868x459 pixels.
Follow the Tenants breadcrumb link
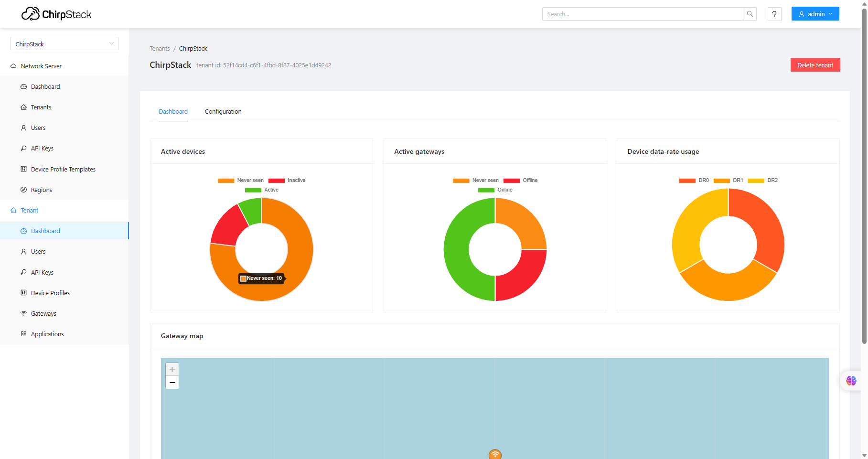pyautogui.click(x=160, y=49)
